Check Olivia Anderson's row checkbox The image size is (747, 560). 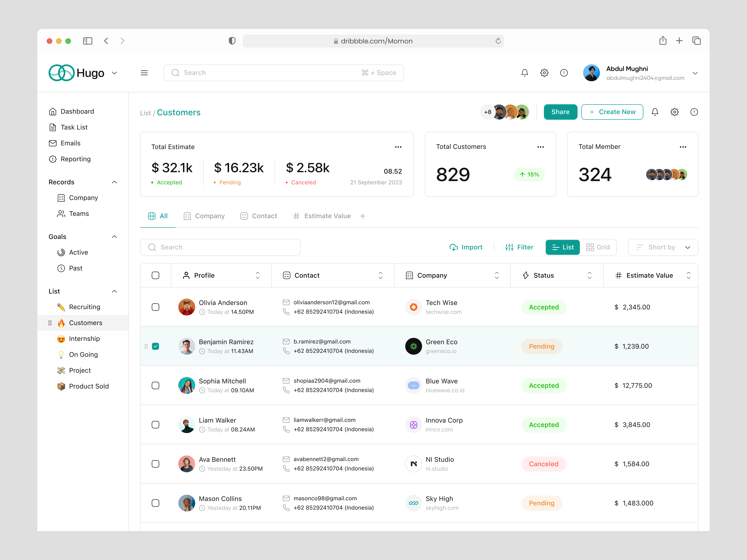pyautogui.click(x=155, y=307)
